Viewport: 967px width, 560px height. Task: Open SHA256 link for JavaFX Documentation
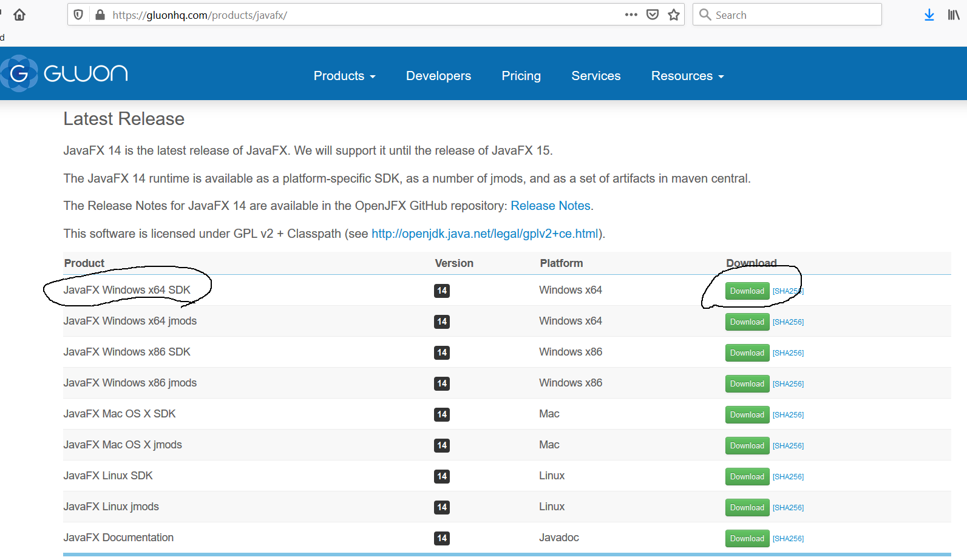(x=788, y=539)
